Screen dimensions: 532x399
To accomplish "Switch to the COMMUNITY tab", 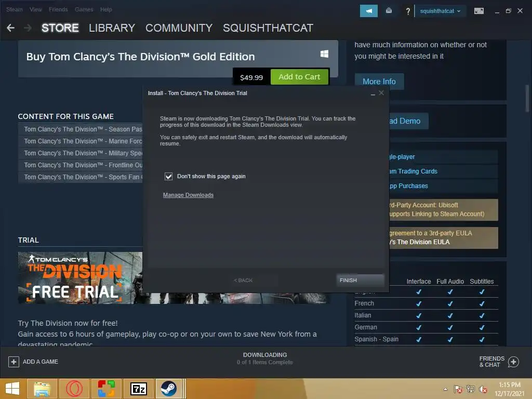I will [179, 28].
